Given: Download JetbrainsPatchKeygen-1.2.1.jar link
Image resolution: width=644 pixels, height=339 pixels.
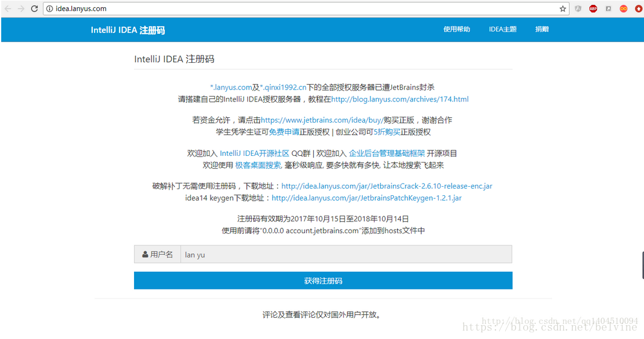Looking at the screenshot, I should [x=366, y=198].
